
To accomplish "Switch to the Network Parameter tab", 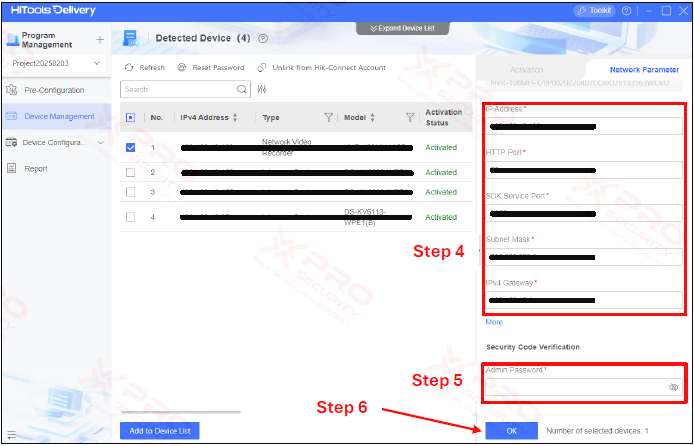I will click(x=644, y=70).
